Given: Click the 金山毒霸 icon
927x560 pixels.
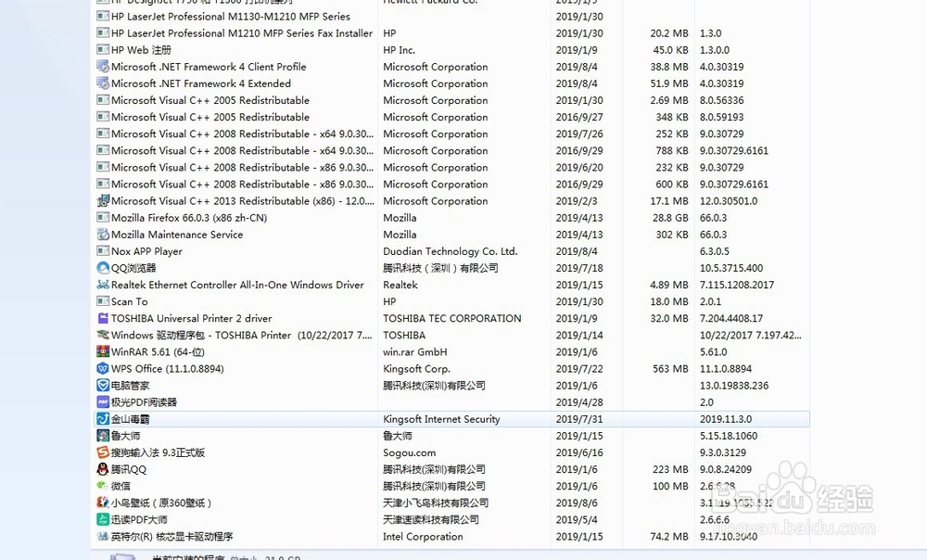Looking at the screenshot, I should click(x=103, y=419).
